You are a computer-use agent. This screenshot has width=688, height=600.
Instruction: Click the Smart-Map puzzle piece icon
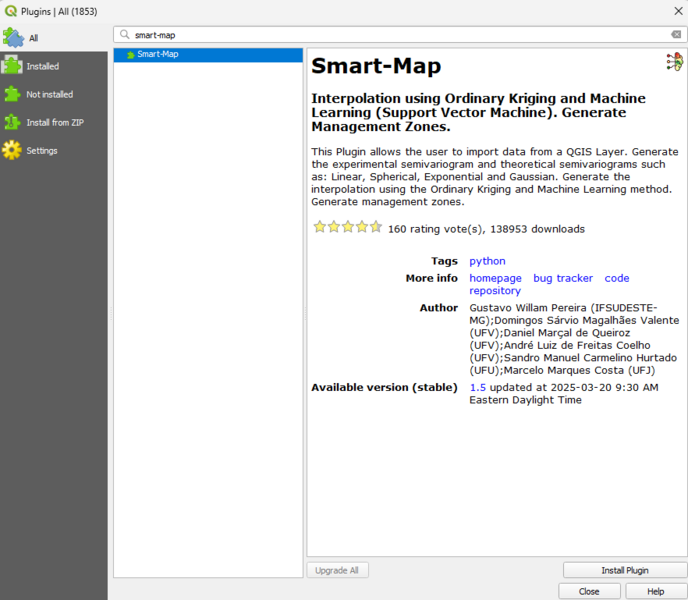[x=130, y=55]
